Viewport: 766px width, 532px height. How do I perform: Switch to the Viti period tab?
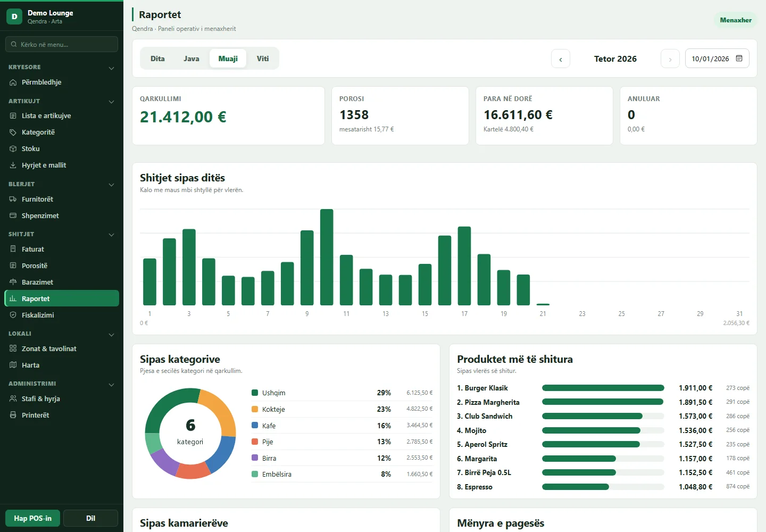click(x=263, y=59)
